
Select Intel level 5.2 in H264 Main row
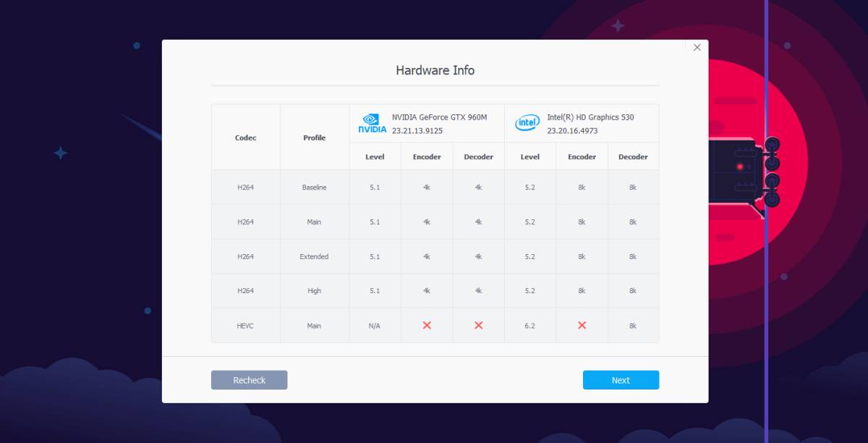[530, 222]
